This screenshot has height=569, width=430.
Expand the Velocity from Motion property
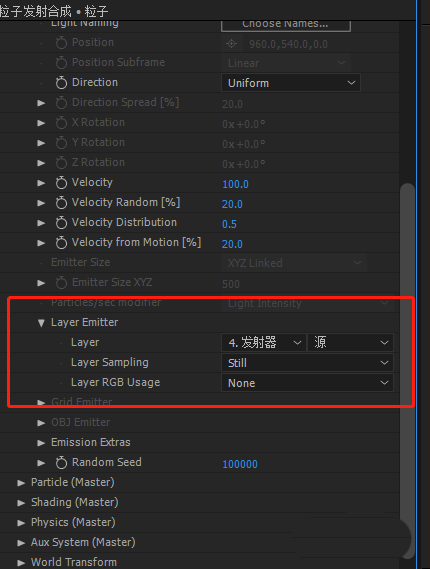pyautogui.click(x=41, y=243)
